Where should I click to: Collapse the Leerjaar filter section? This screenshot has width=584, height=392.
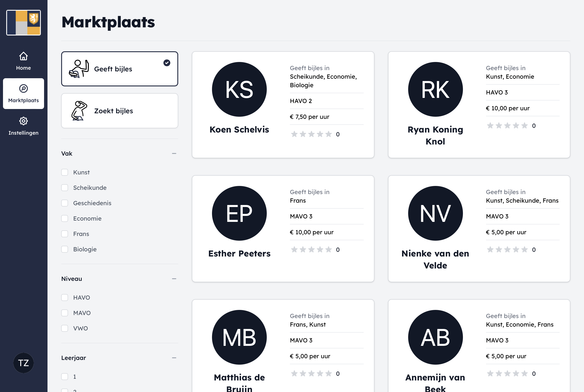click(174, 358)
